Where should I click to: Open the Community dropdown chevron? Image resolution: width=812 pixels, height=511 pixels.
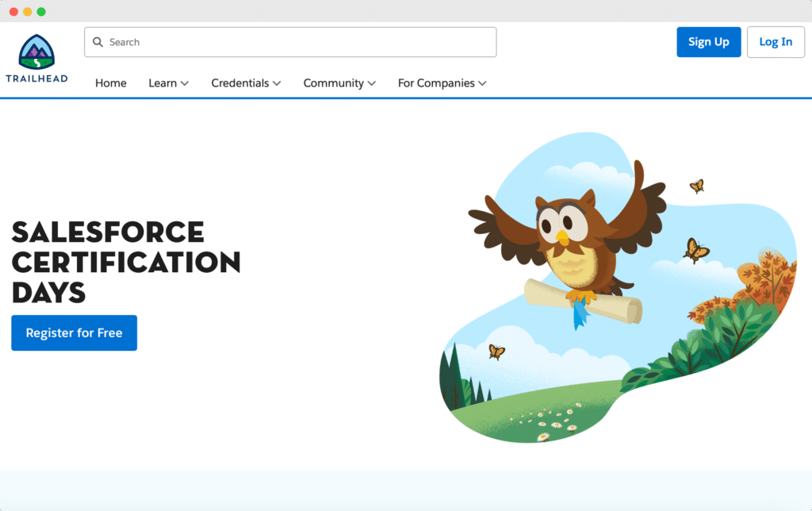(x=372, y=83)
